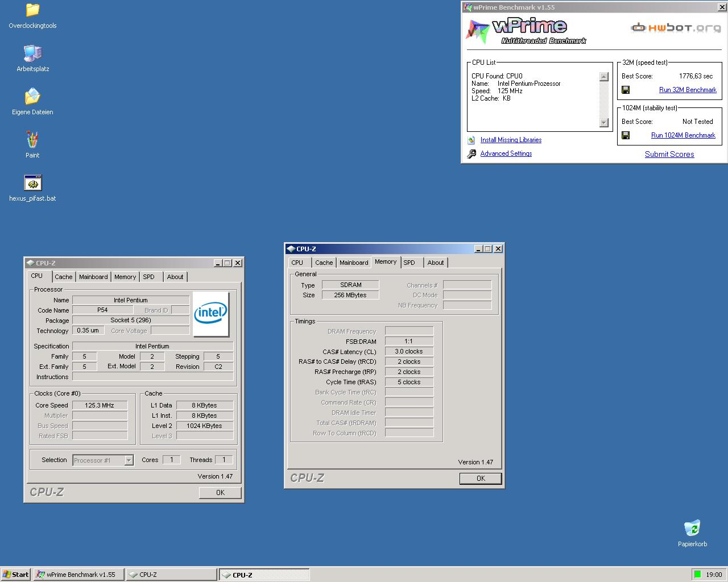Activate the second CPU-Z taskbar button
This screenshot has height=582, width=728.
pyautogui.click(x=264, y=575)
